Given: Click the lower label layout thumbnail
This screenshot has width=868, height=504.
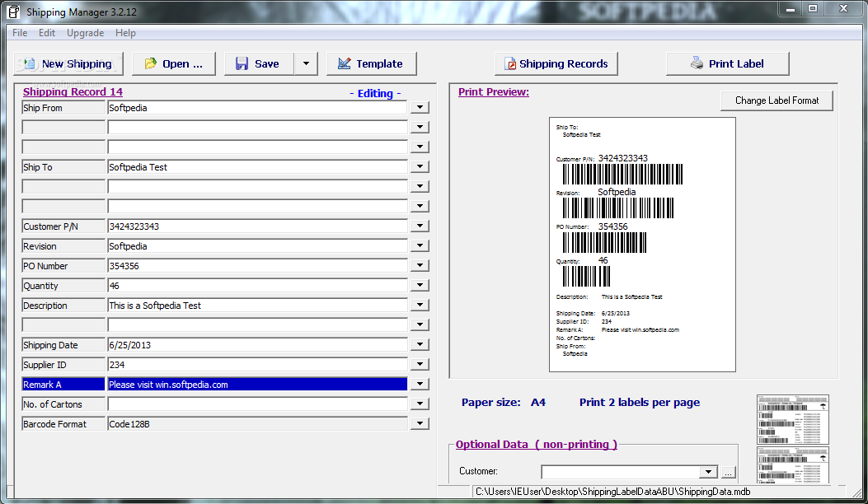Looking at the screenshot, I should tap(793, 464).
